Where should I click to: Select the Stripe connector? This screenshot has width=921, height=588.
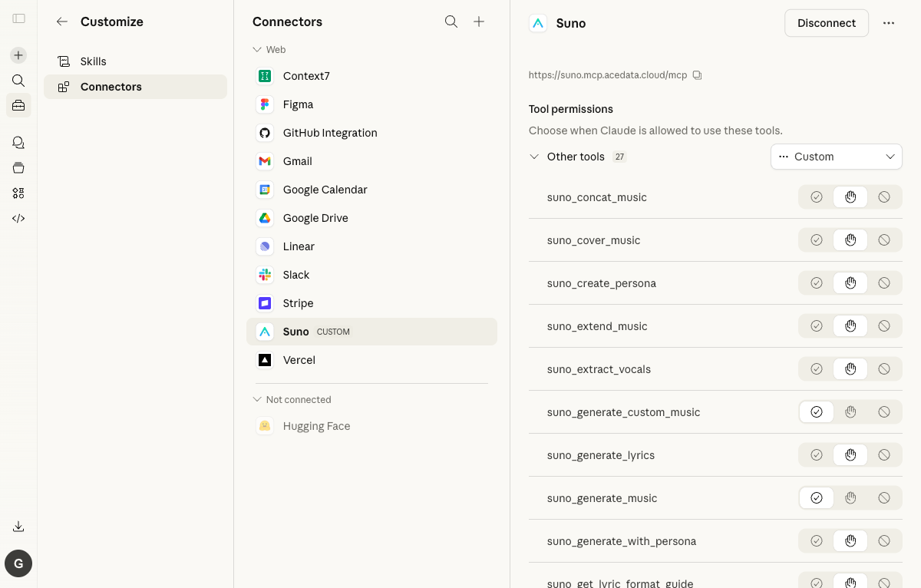pos(371,303)
